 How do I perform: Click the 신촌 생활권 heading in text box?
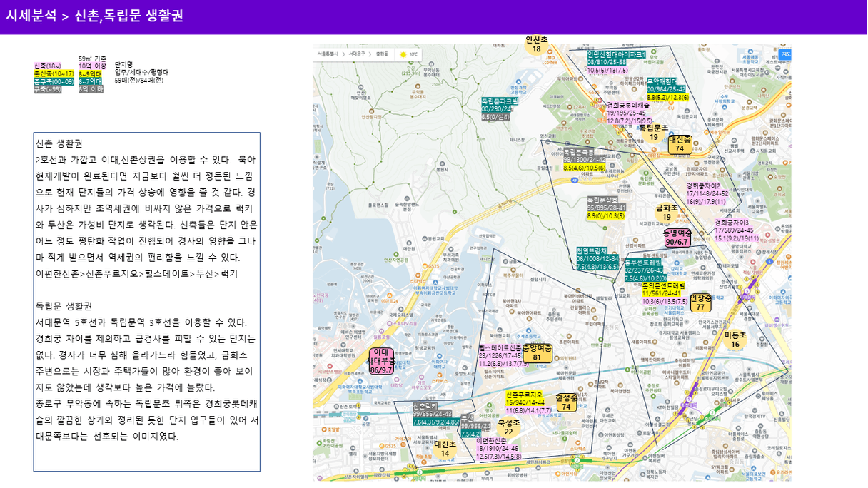[59, 143]
